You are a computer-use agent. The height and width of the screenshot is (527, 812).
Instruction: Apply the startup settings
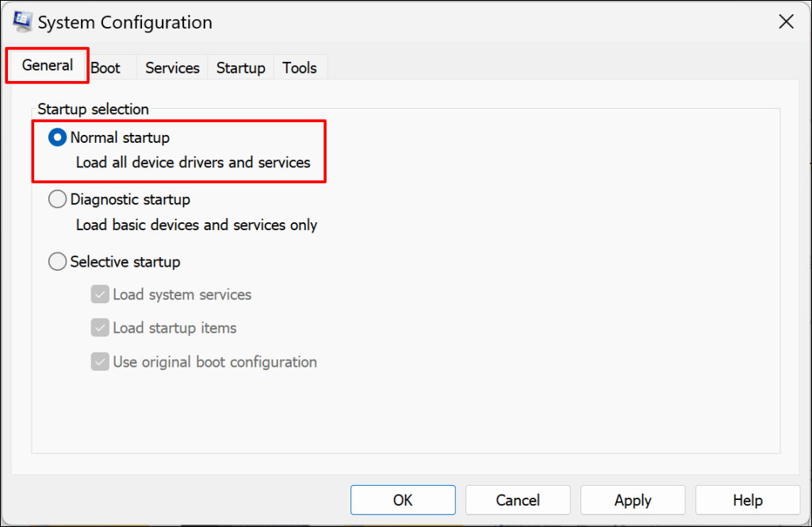pos(633,500)
